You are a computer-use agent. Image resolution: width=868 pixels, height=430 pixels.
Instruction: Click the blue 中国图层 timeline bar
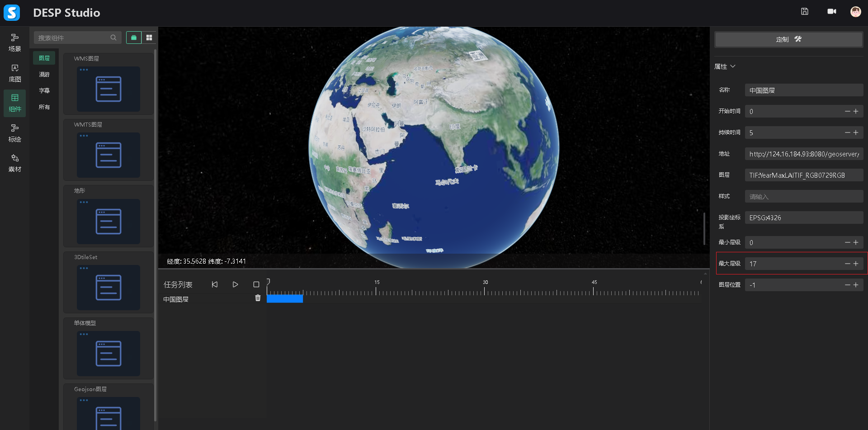coord(285,298)
